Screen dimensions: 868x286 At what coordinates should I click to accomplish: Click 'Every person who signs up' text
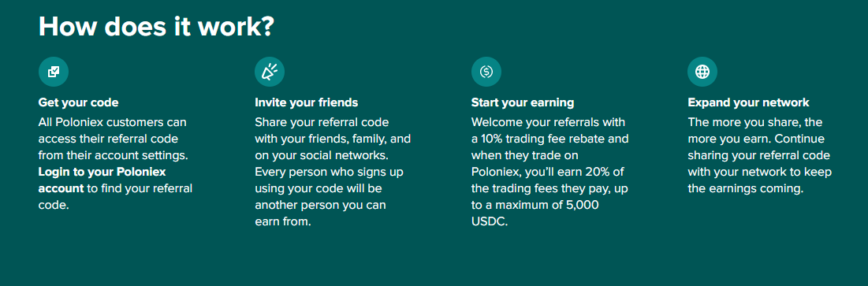(x=329, y=172)
